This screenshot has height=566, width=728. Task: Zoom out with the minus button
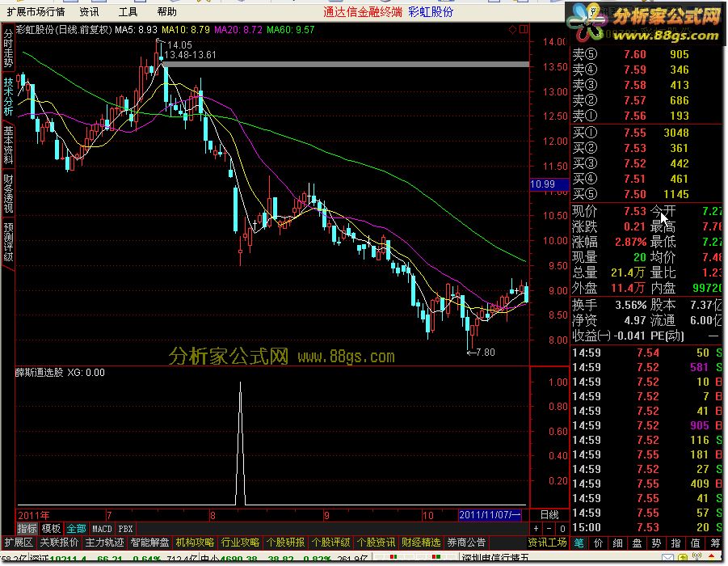[x=549, y=529]
